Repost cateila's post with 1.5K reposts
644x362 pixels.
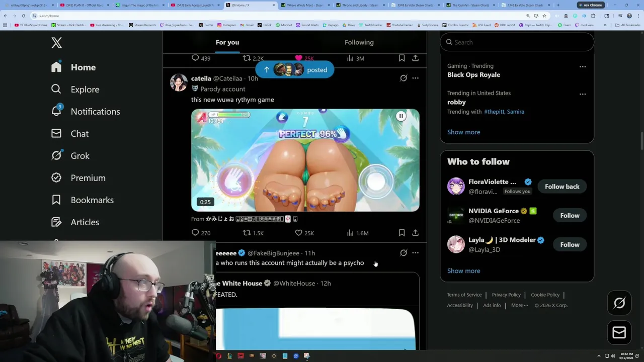click(253, 233)
